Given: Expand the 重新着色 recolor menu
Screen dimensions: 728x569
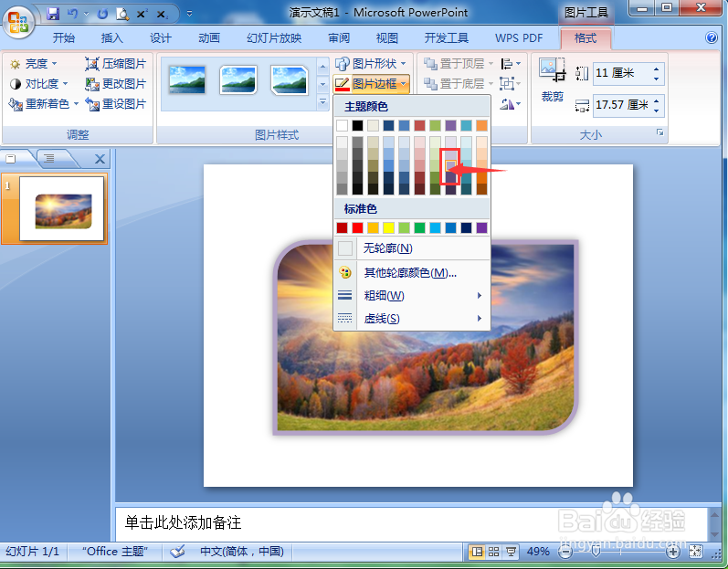Looking at the screenshot, I should point(44,104).
